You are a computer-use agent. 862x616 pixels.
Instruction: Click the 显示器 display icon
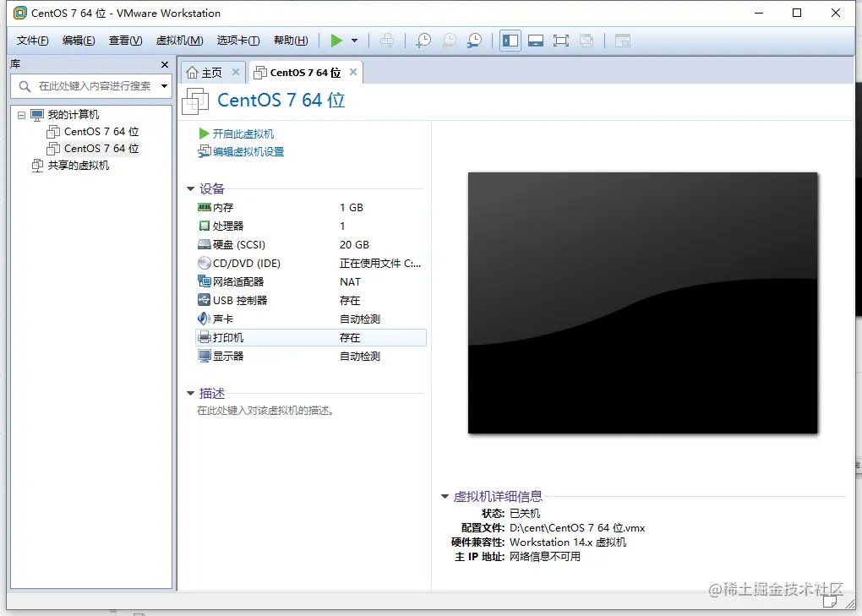point(205,356)
